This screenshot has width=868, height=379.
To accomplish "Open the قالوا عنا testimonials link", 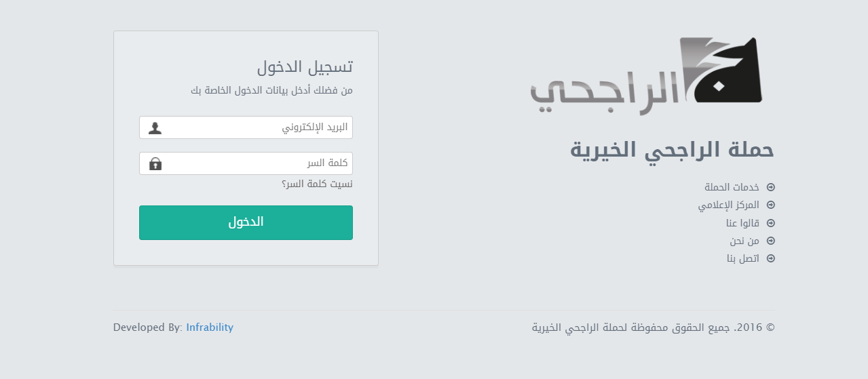I will point(742,223).
